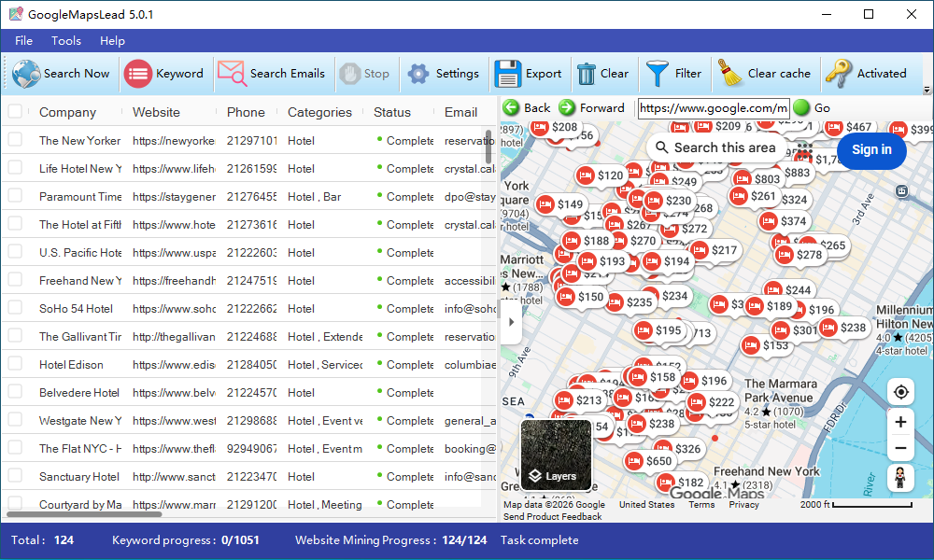Open the Layers satellite thumbnail
This screenshot has width=934, height=560.
pos(556,455)
